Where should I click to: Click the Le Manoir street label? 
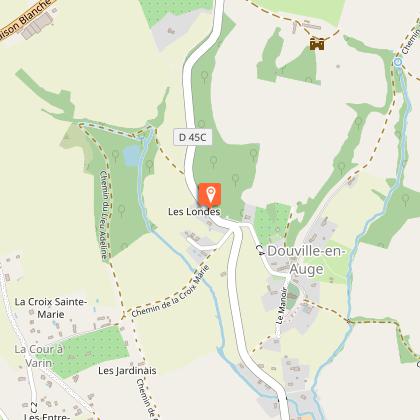[281, 306]
